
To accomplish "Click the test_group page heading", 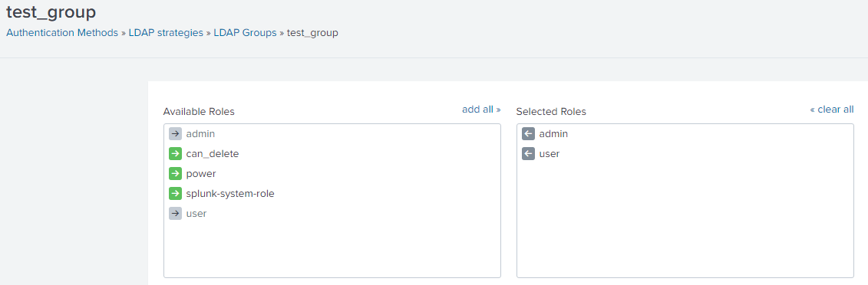I will (x=51, y=11).
